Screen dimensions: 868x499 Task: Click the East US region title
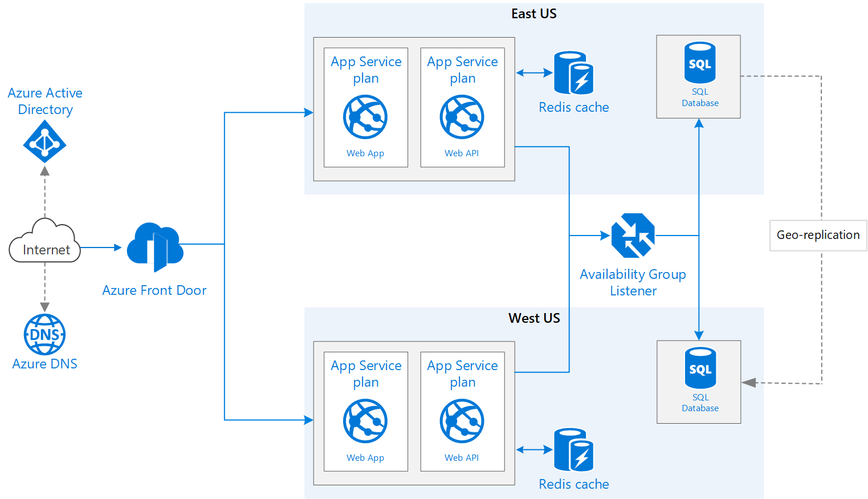[x=534, y=14]
